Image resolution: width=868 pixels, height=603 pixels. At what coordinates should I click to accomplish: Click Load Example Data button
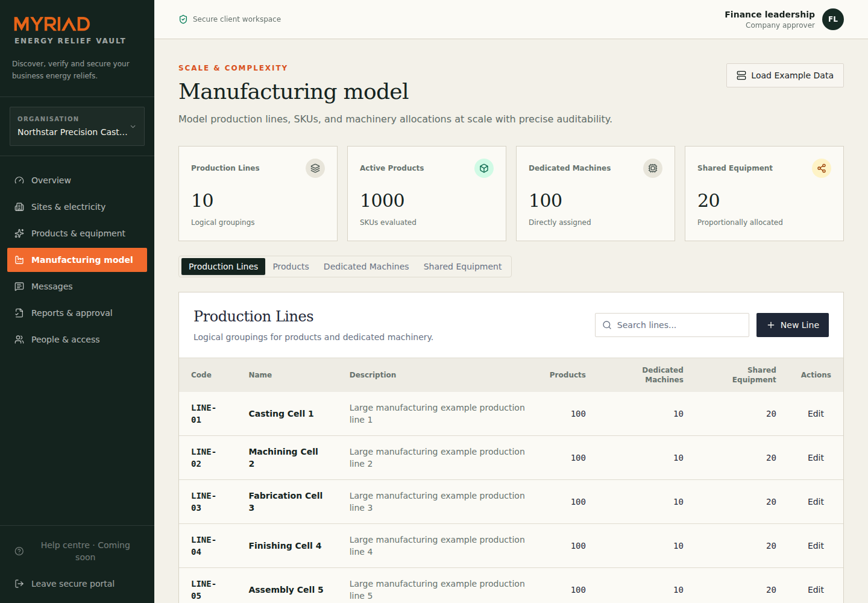coord(785,75)
